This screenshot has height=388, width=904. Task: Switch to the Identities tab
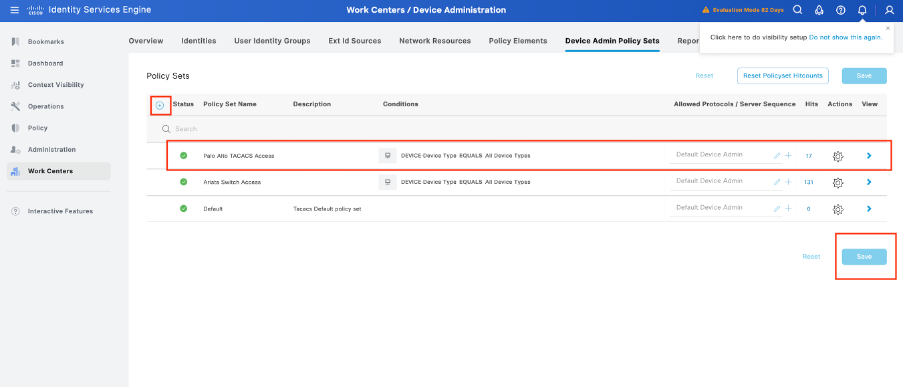[199, 41]
